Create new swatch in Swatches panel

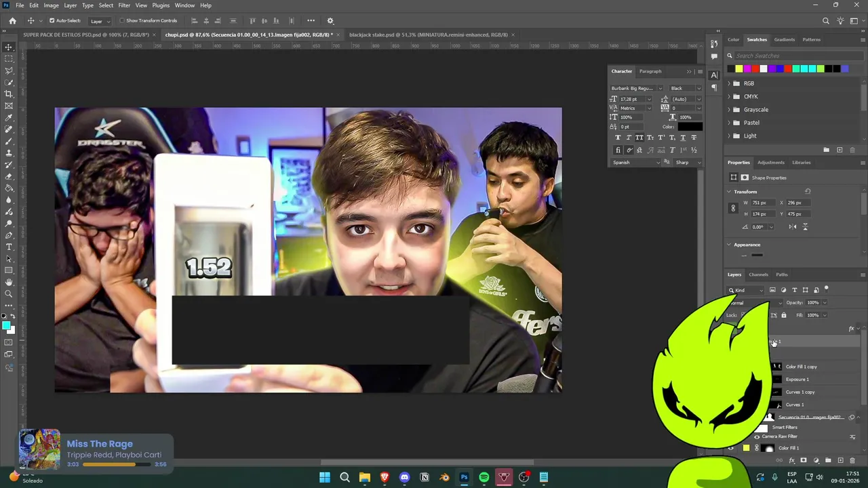pos(840,150)
